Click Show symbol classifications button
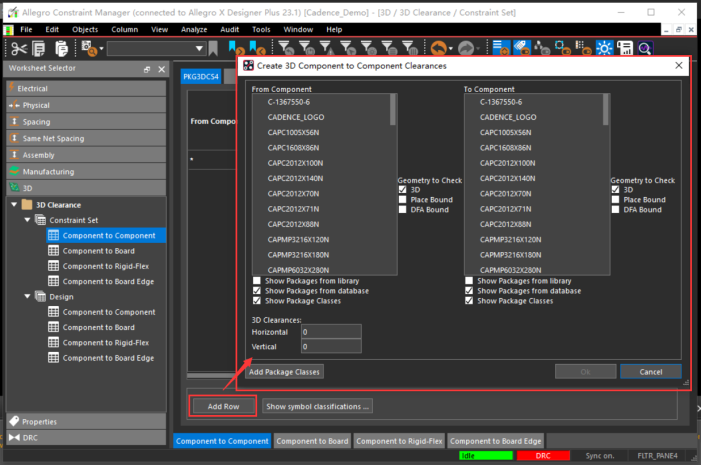Viewport: 701px width, 465px height. coord(317,406)
